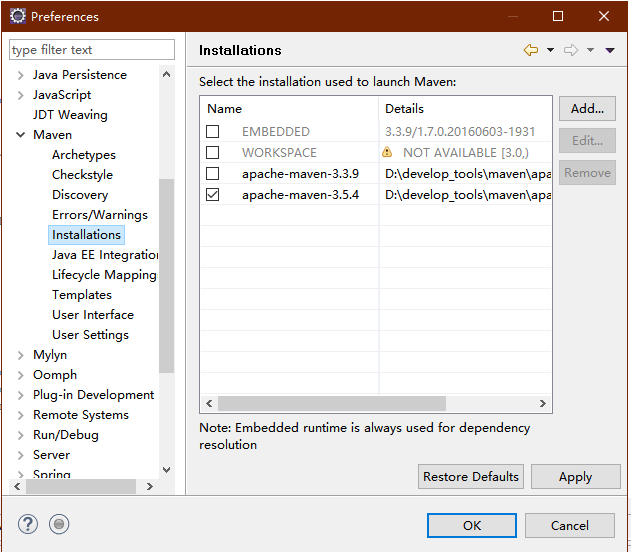Expand the Server tree node
631x552 pixels.
[x=21, y=455]
